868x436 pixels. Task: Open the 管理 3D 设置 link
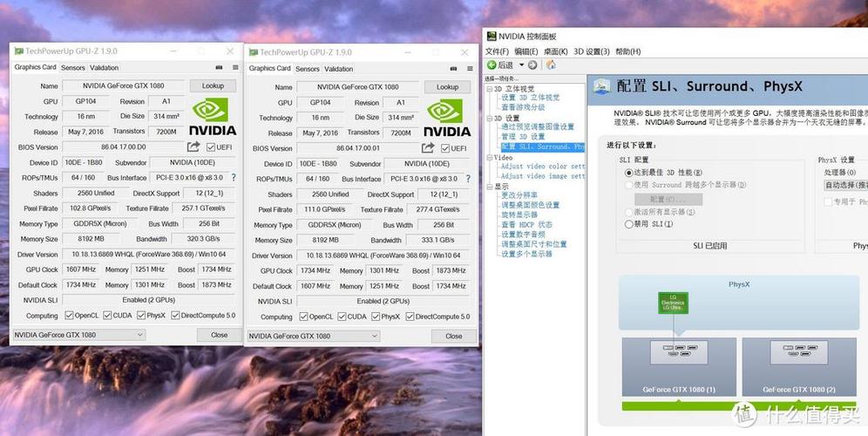[x=523, y=137]
